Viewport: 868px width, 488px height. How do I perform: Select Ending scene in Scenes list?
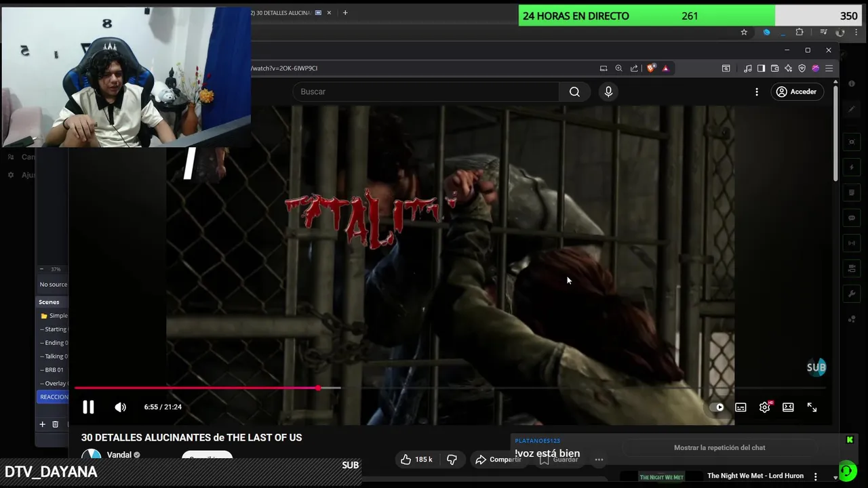tap(54, 343)
